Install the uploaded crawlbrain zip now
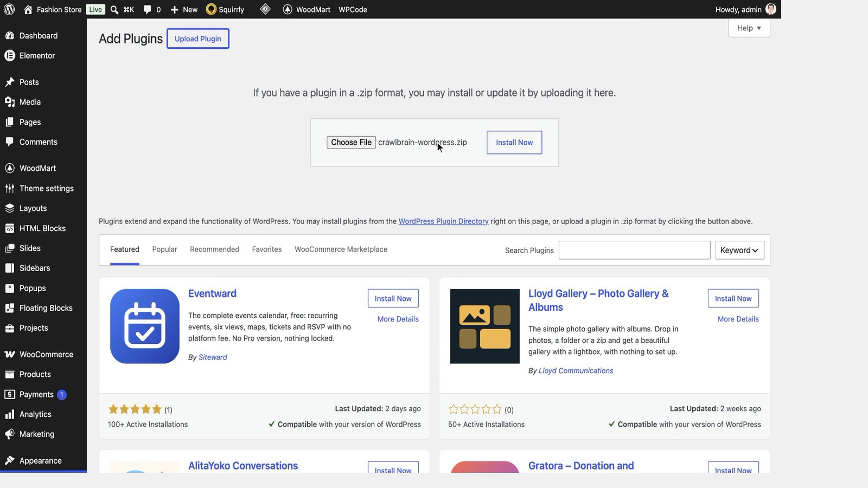 [514, 142]
